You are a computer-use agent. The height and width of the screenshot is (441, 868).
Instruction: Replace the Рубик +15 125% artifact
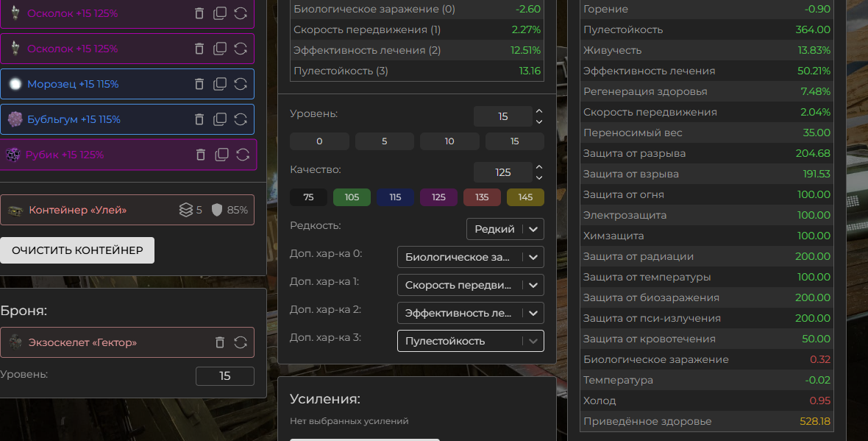pyautogui.click(x=243, y=155)
